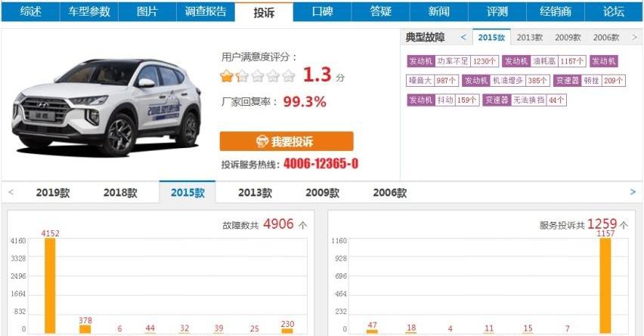Image resolution: width=644 pixels, height=336 pixels.
Task: Open the 变速器 顿挫 209个 tag
Action: pos(590,80)
